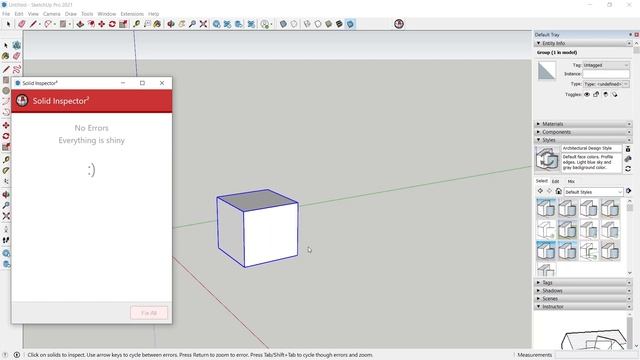Collapse the Styles panel

pos(538,140)
